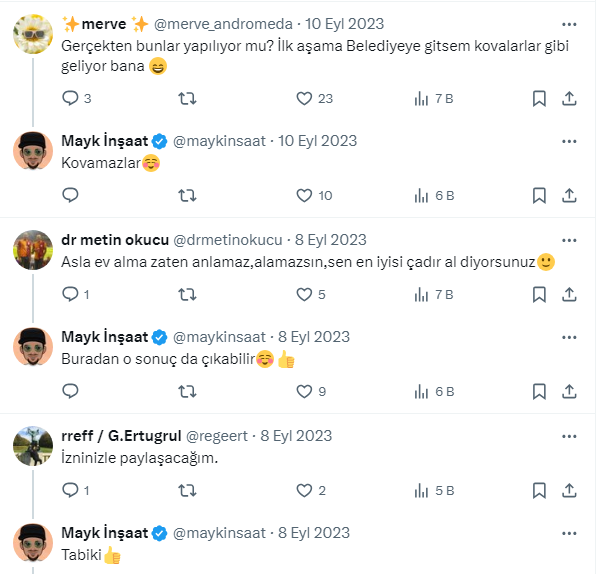Retweet dr metin okucu's tweet
The height and width of the screenshot is (574, 610).
pos(186,294)
